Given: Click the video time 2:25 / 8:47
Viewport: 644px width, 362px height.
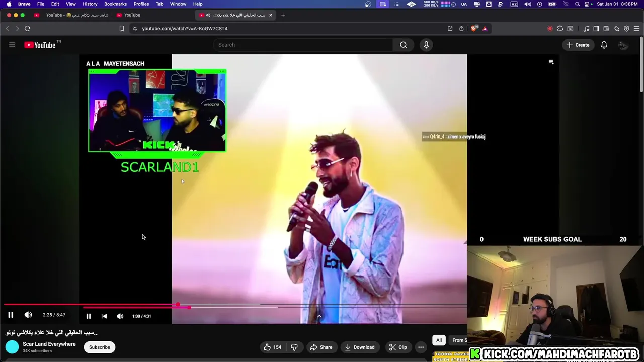Looking at the screenshot, I should [54, 315].
